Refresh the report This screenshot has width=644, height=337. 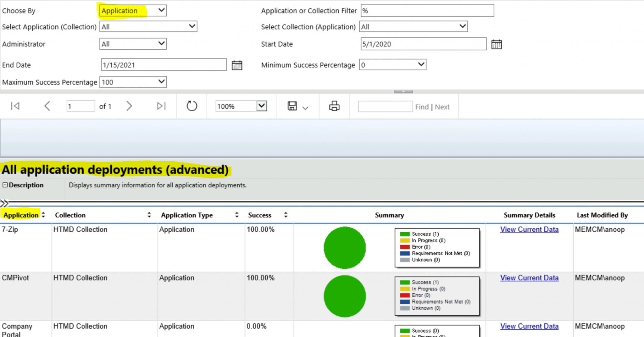click(x=192, y=106)
